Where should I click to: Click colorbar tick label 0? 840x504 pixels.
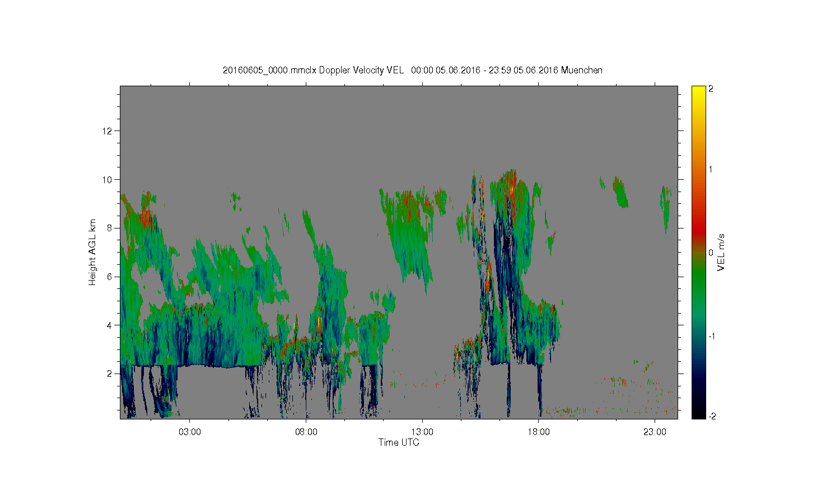click(711, 253)
